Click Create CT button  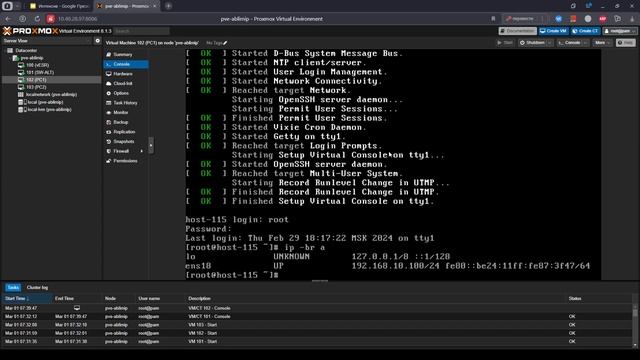click(x=585, y=31)
